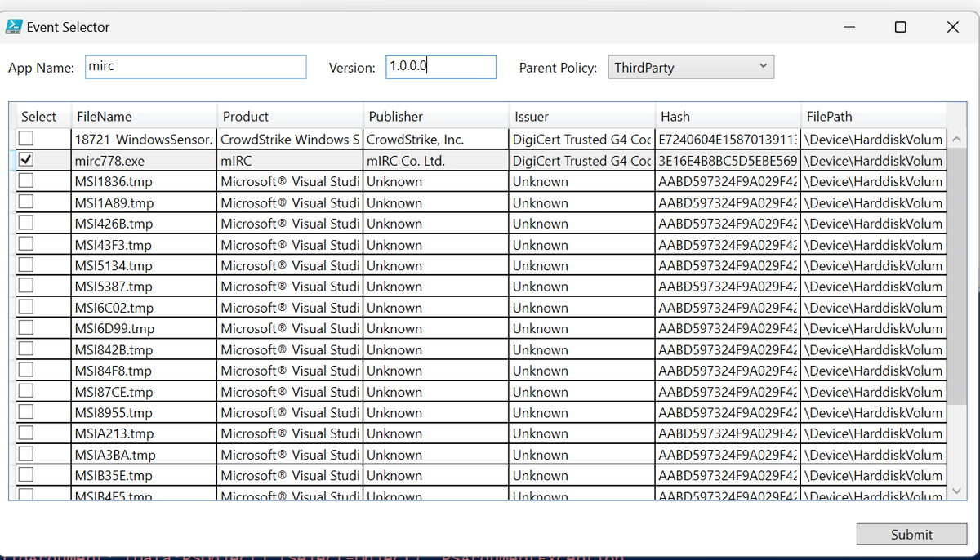980x560 pixels.
Task: Enable the checkbox for MSIA3BA.tmp
Action: pyautogui.click(x=26, y=454)
